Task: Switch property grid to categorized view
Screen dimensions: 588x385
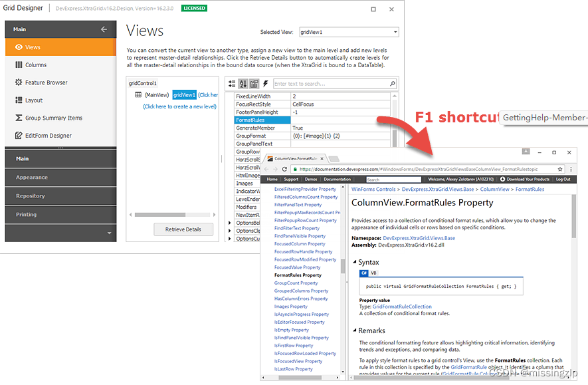Action: click(232, 84)
